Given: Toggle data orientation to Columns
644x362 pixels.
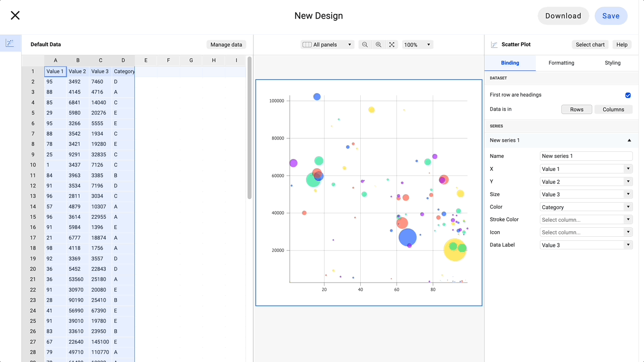Looking at the screenshot, I should [613, 109].
